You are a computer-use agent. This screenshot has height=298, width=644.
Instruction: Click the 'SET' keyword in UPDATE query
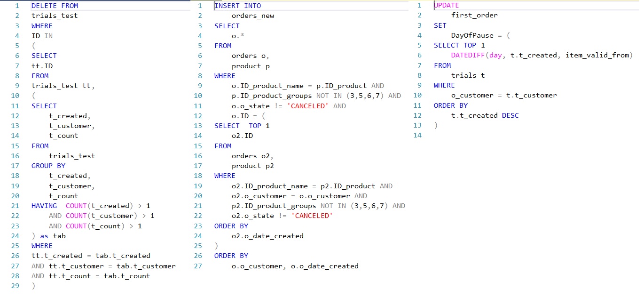(x=440, y=25)
